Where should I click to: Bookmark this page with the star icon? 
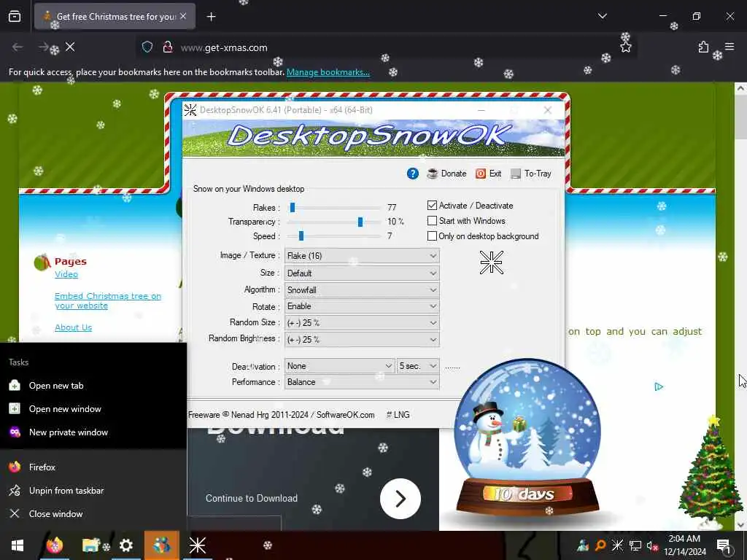click(625, 47)
